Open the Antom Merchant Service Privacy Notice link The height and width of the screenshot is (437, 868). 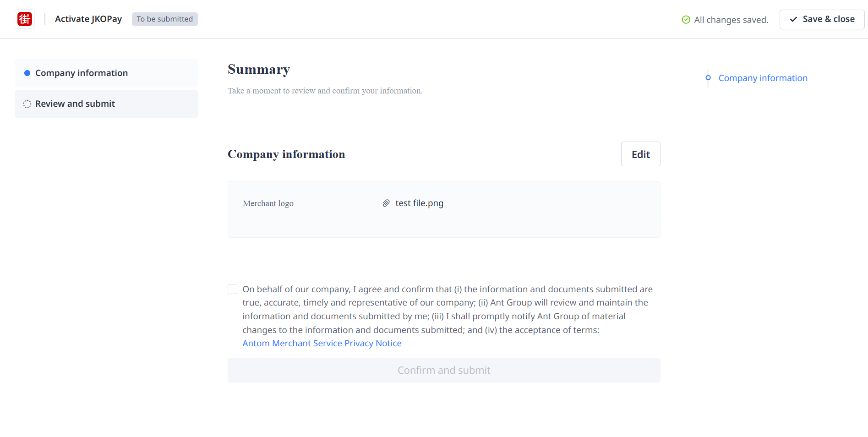point(322,344)
